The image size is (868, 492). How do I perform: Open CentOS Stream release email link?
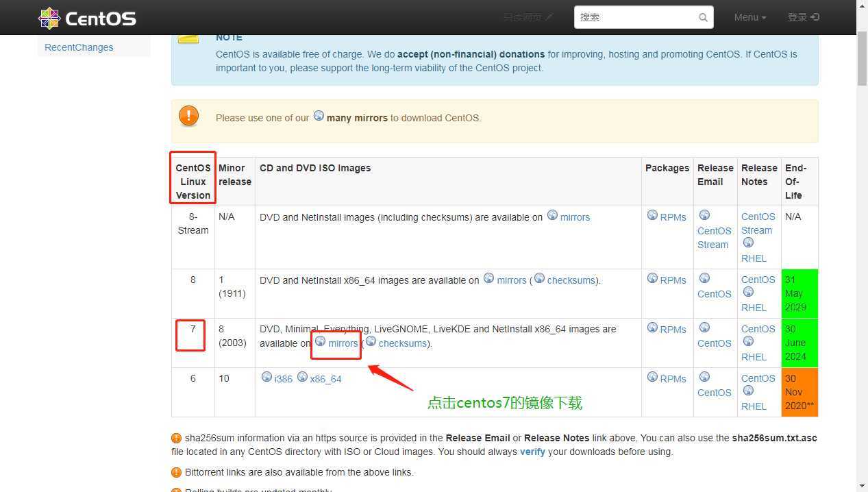[715, 238]
